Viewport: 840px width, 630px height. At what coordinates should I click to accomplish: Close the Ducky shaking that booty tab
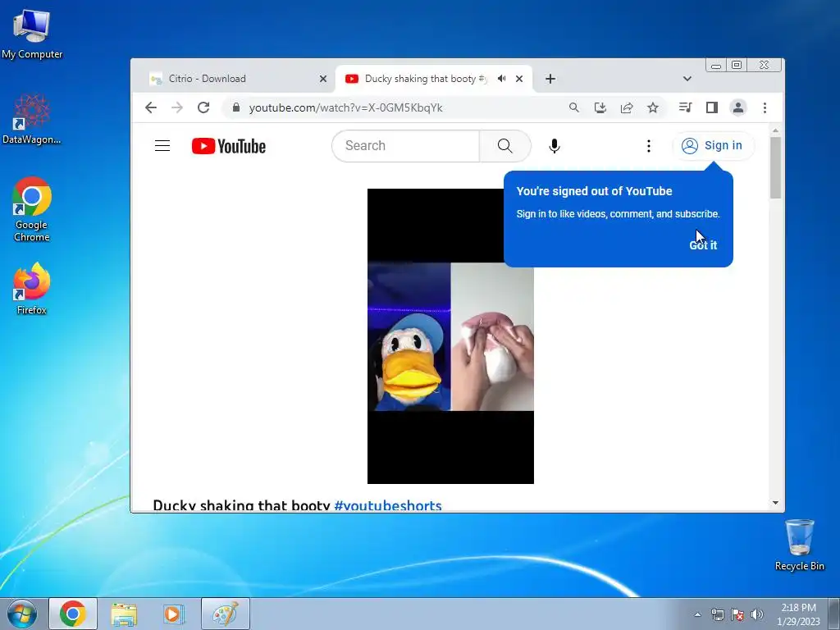[519, 79]
